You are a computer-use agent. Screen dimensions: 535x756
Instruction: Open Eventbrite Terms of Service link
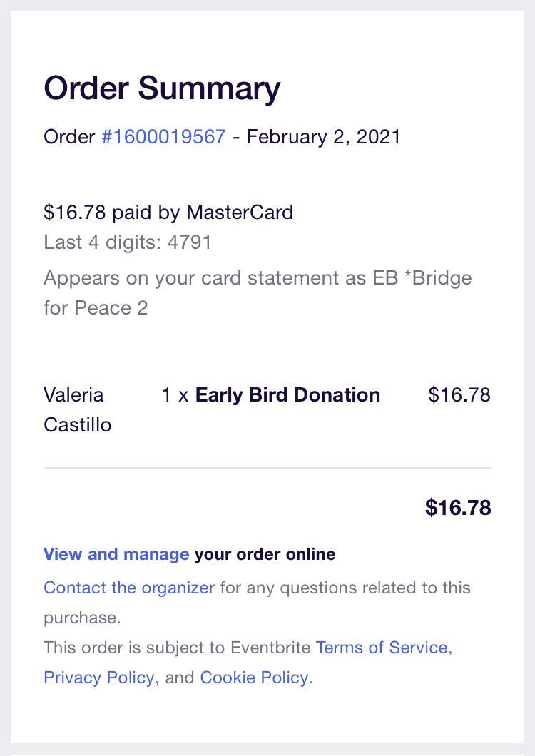pyautogui.click(x=382, y=648)
